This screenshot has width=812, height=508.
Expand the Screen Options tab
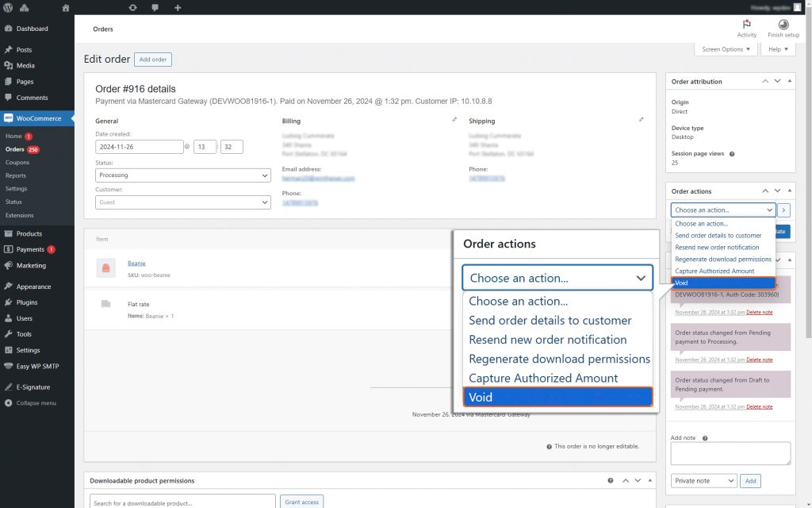[726, 49]
